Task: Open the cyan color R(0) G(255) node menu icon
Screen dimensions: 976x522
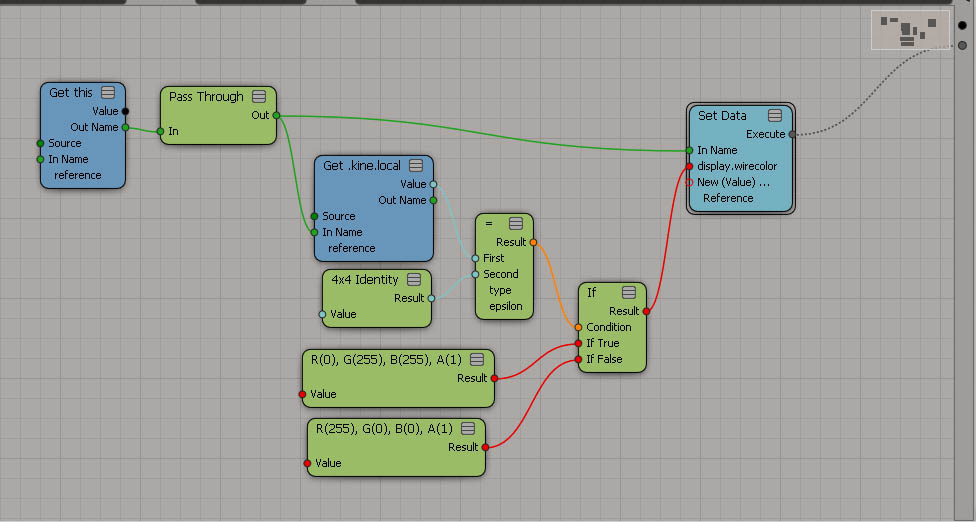Action: (477, 359)
